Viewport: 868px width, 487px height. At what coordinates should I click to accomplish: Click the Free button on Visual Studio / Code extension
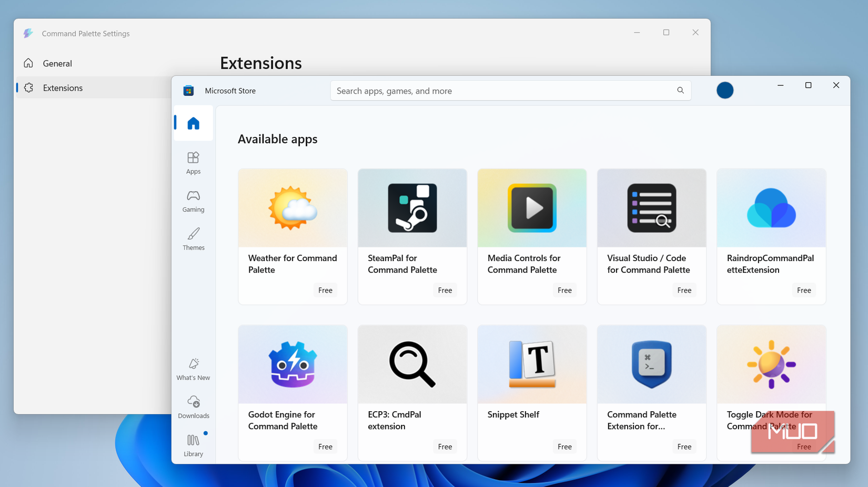(x=684, y=290)
